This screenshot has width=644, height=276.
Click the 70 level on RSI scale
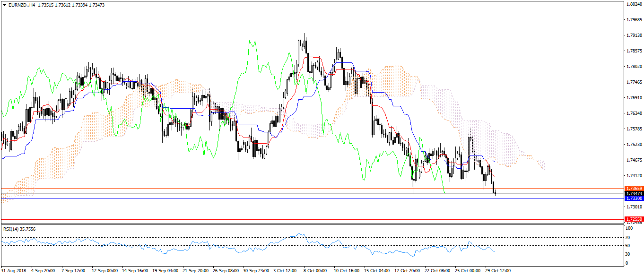click(x=628, y=237)
